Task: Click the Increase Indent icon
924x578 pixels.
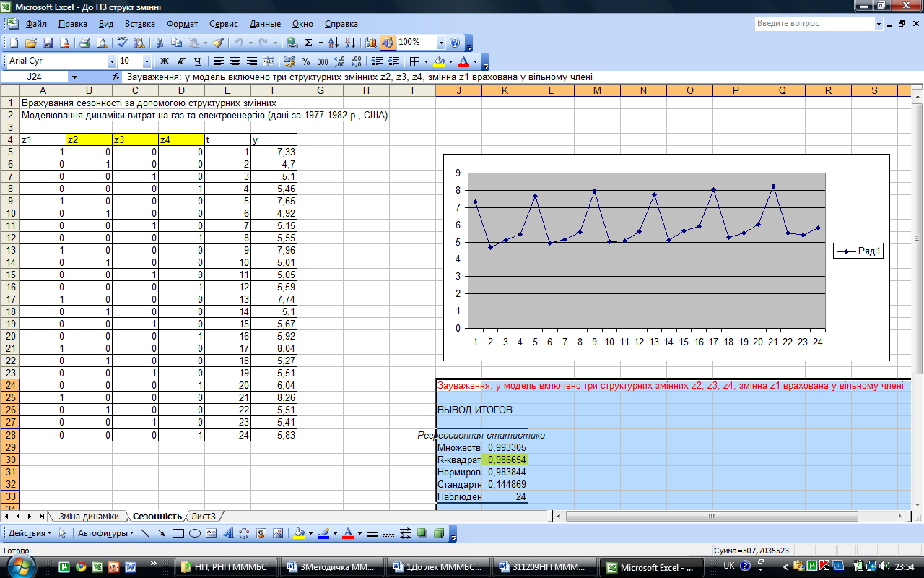Action: (x=394, y=61)
